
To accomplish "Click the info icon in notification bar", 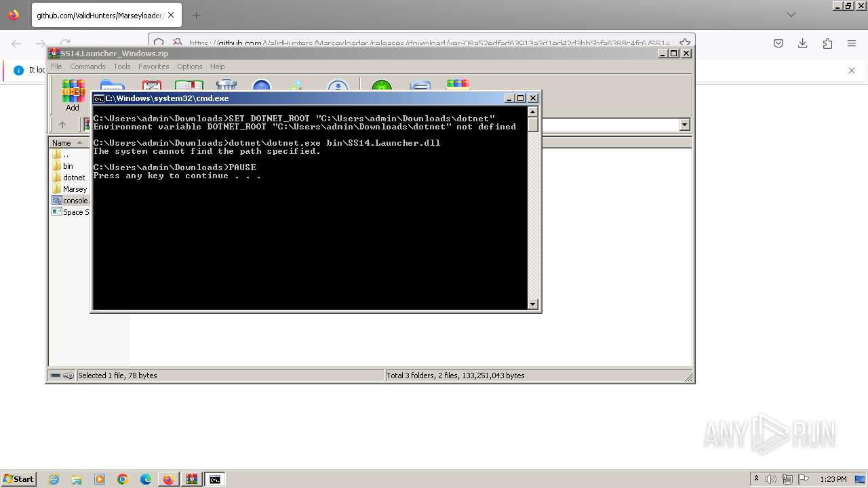I will pyautogui.click(x=18, y=70).
